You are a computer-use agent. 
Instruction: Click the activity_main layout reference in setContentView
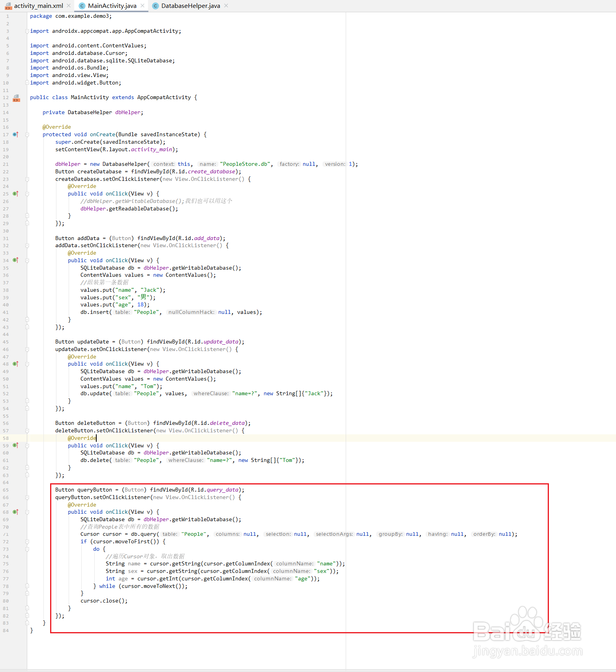pyautogui.click(x=152, y=150)
